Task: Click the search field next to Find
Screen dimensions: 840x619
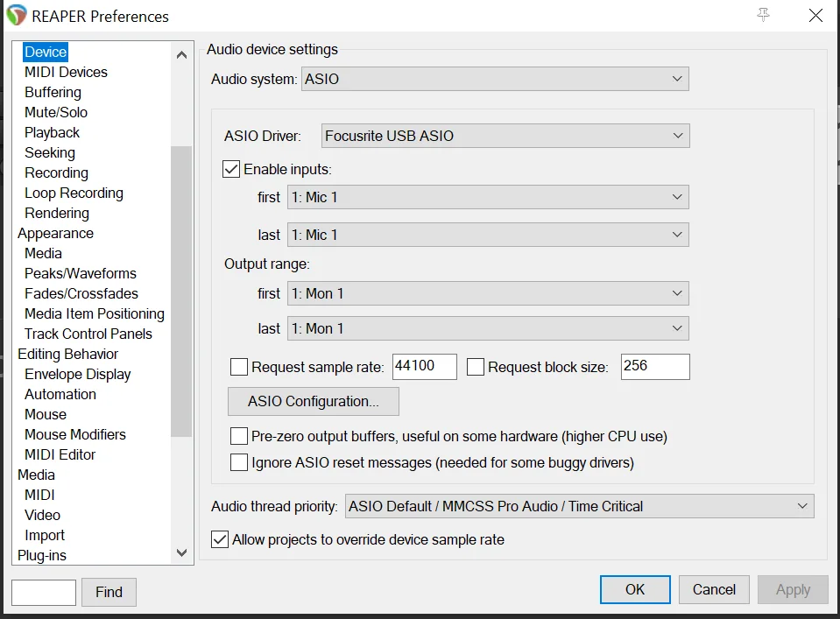Action: pyautogui.click(x=44, y=592)
